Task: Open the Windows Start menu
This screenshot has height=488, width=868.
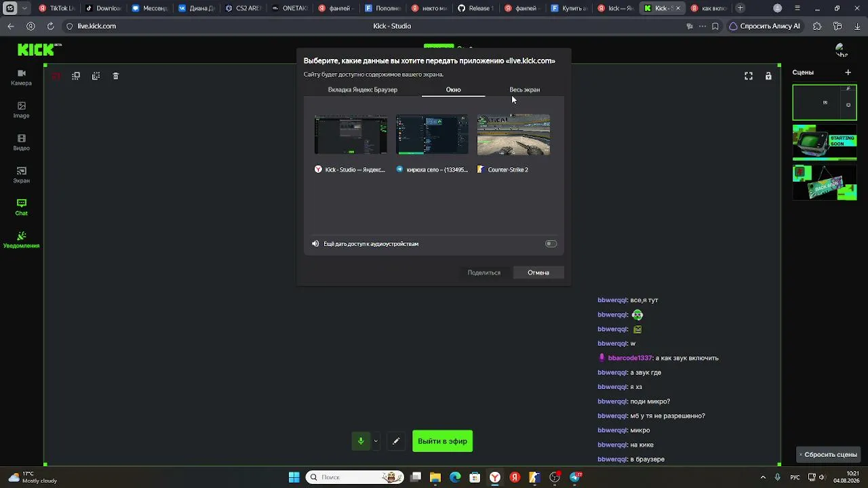Action: click(294, 477)
